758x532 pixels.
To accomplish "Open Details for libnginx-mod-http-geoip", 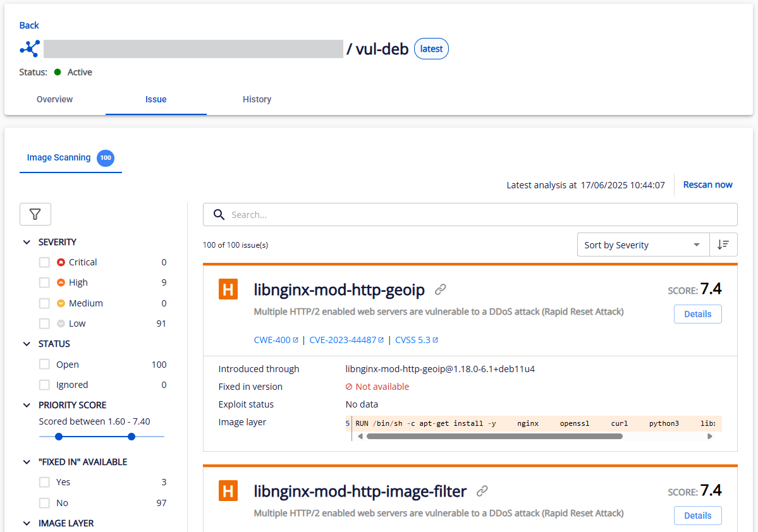I will point(697,314).
